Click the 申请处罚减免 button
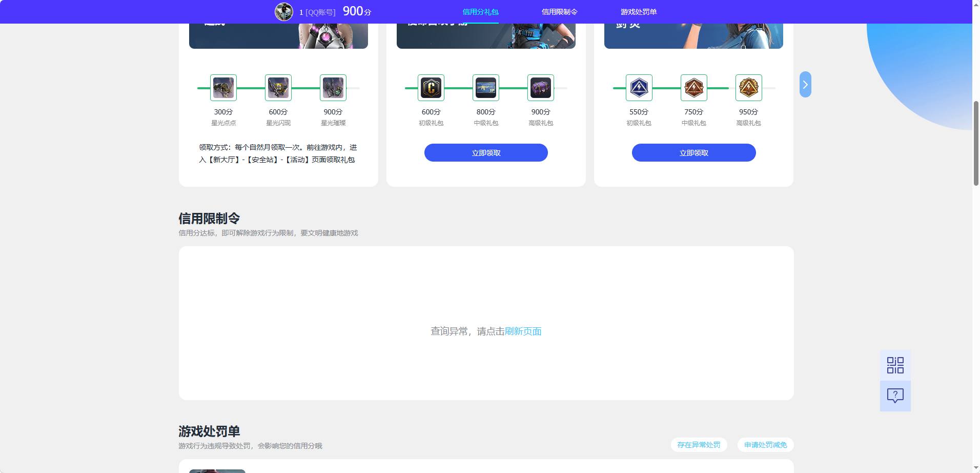The width and height of the screenshot is (980, 473). tap(766, 445)
